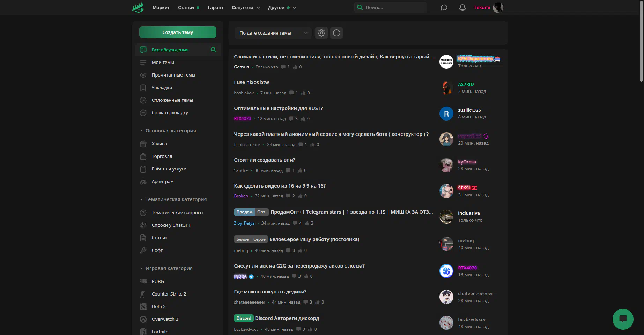Image resolution: width=644 pixels, height=335 pixels.
Task: Go to the Гарант menu item
Action: [215, 8]
